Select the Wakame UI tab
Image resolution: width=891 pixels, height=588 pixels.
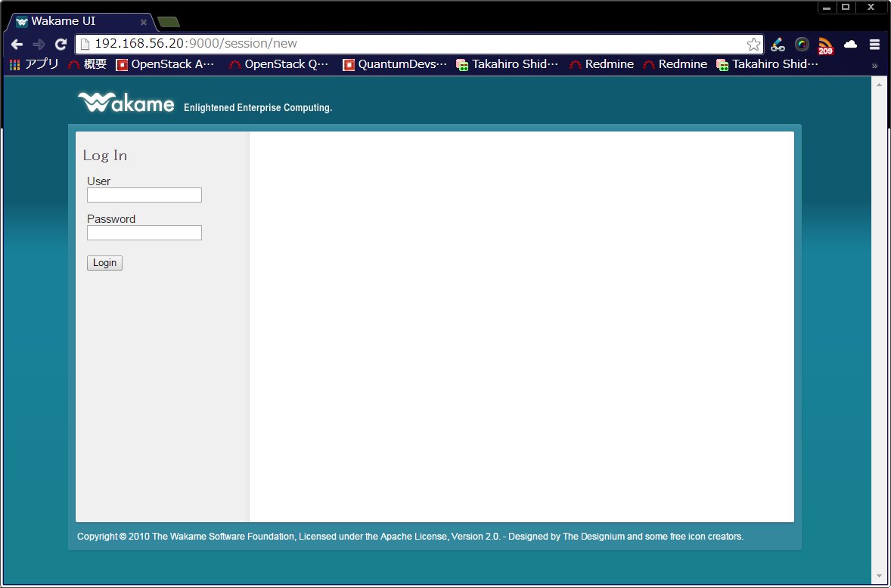(x=79, y=22)
